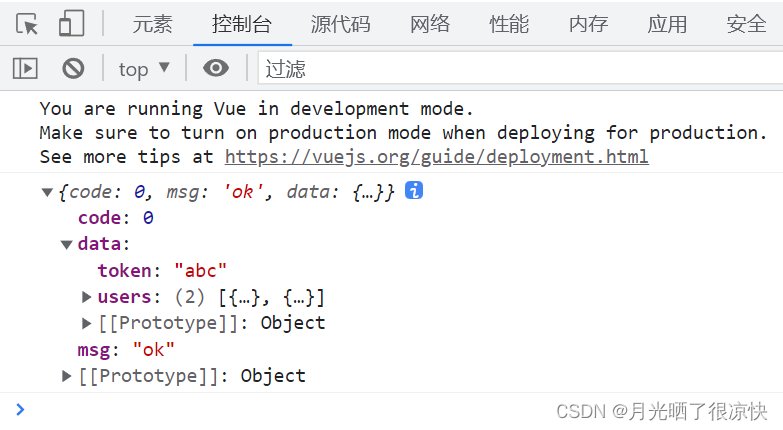
Task: Expand the users array
Action: click(x=87, y=297)
